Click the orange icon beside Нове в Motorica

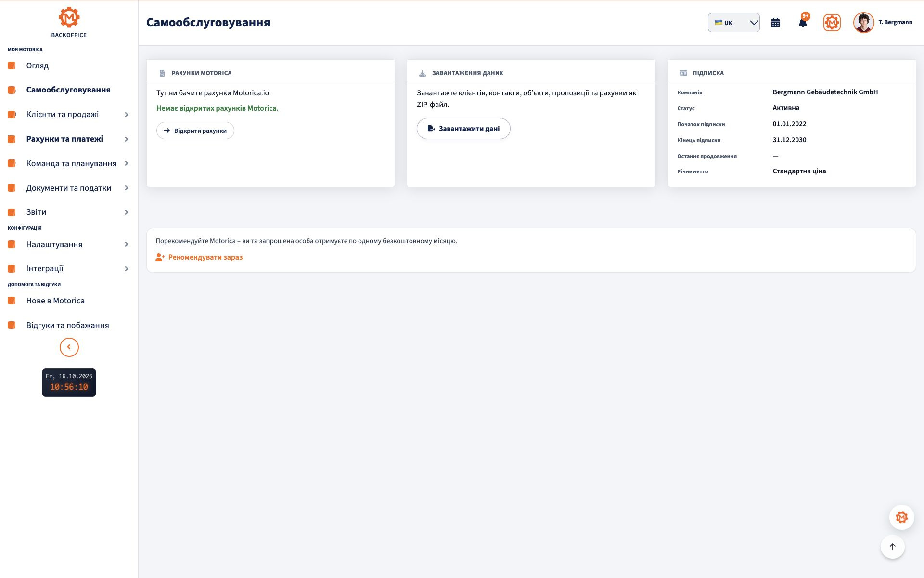pyautogui.click(x=12, y=301)
